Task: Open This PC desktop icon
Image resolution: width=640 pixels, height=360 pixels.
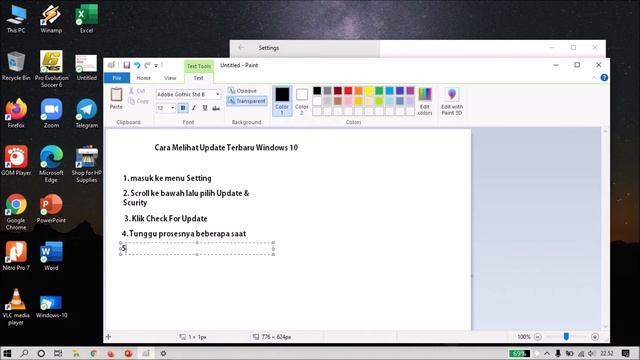Action: (16, 19)
